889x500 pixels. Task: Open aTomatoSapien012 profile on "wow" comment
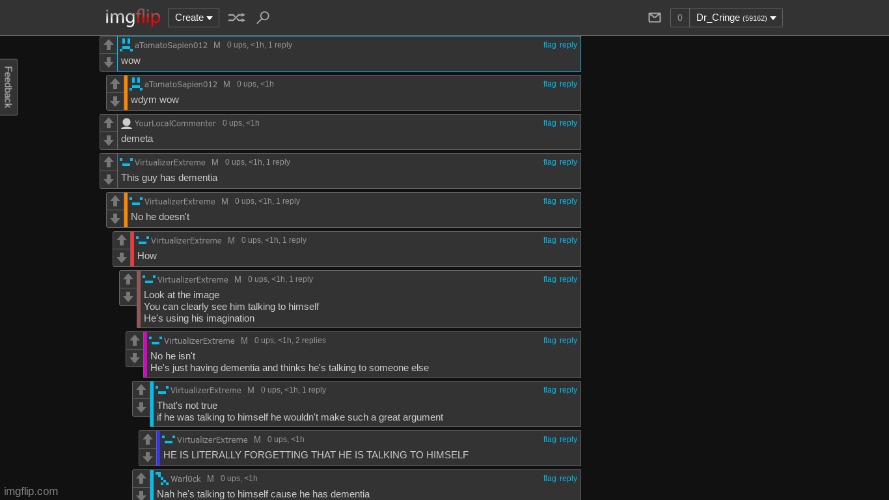(x=171, y=45)
